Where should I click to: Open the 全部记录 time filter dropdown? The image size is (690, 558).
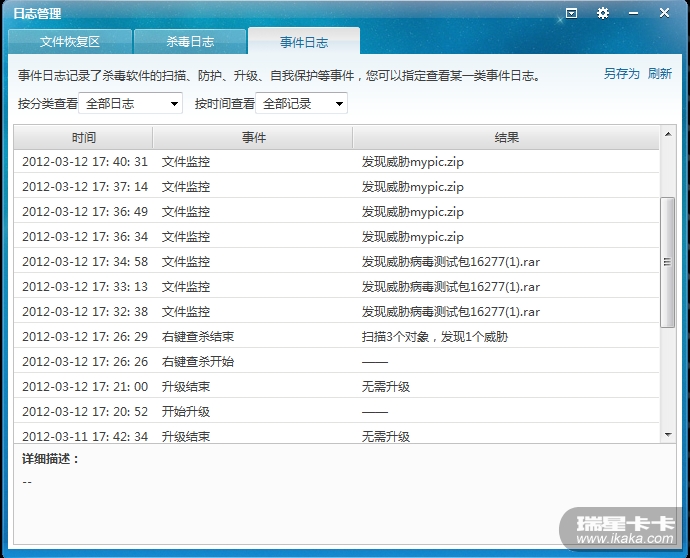pyautogui.click(x=301, y=103)
